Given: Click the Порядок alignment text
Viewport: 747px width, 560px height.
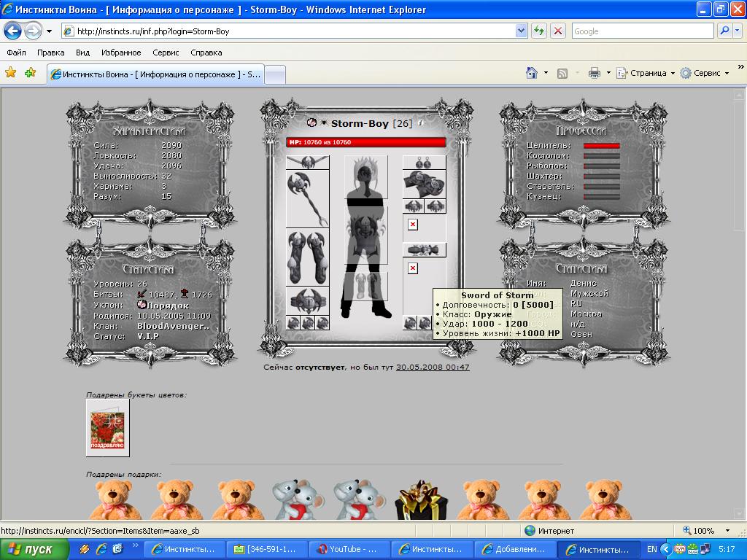Looking at the screenshot, I should [168, 306].
